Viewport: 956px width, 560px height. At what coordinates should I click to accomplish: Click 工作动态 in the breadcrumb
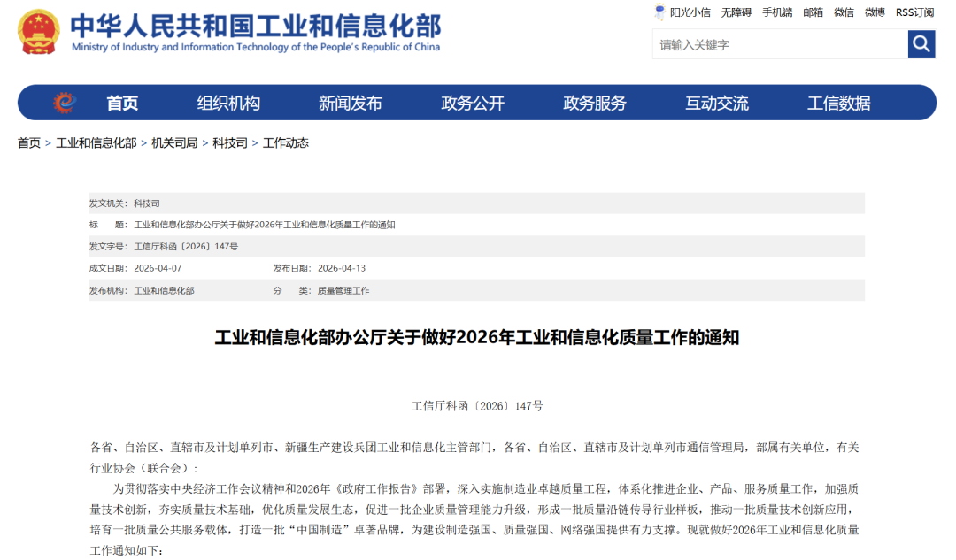[285, 142]
